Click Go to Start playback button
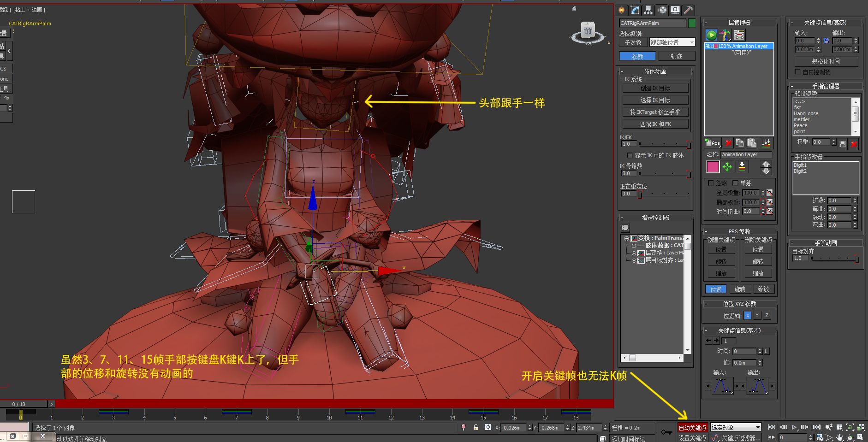Screen dimensions: 868x442 click(771, 427)
